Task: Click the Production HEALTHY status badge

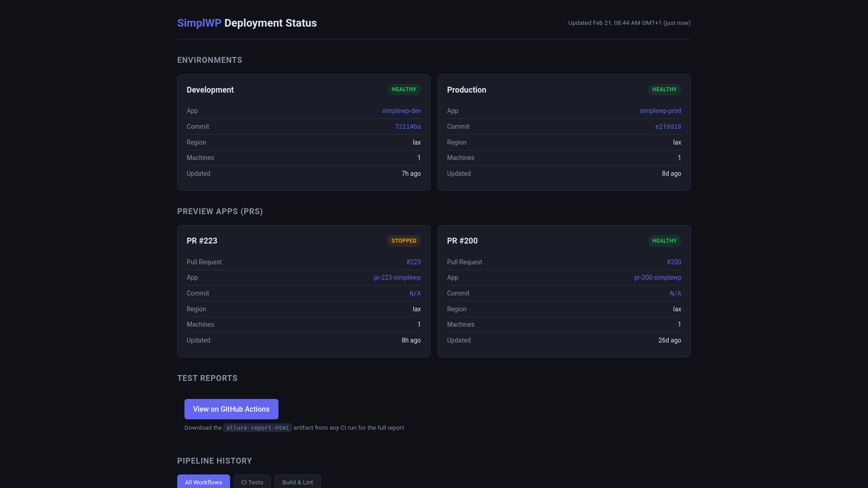Action: tap(665, 89)
